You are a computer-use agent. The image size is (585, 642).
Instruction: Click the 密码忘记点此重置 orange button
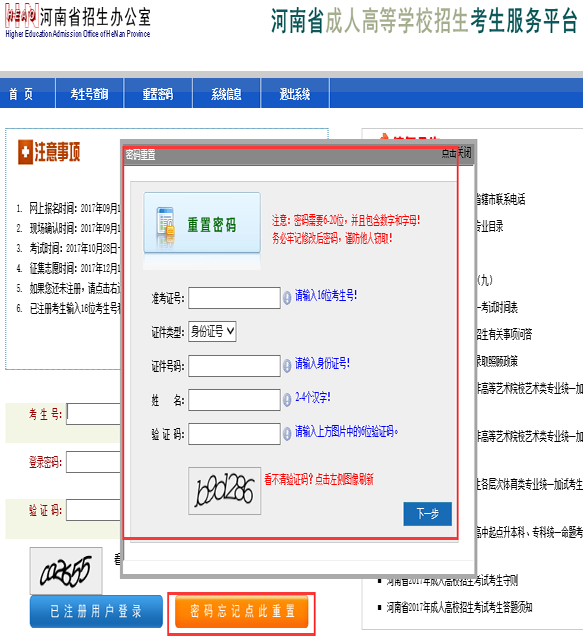[242, 611]
